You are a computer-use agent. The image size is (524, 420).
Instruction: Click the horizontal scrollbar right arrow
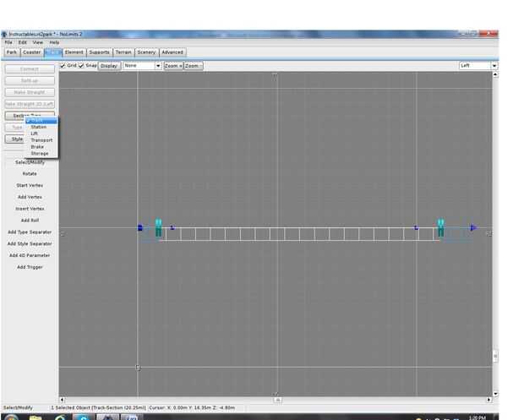coord(489,400)
